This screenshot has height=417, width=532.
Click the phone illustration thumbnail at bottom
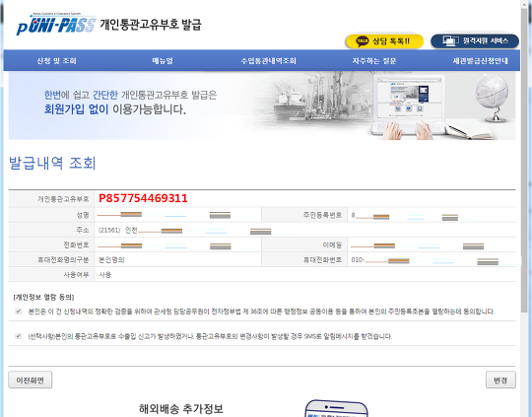[x=336, y=408]
